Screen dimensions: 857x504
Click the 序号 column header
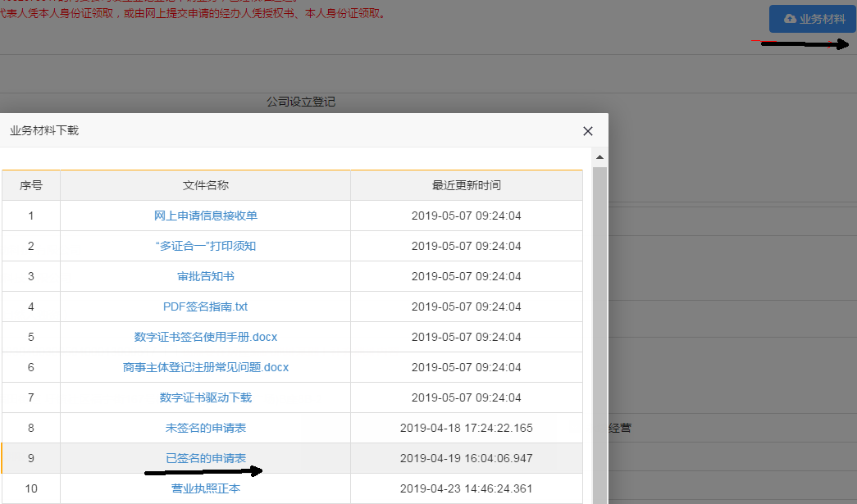31,185
